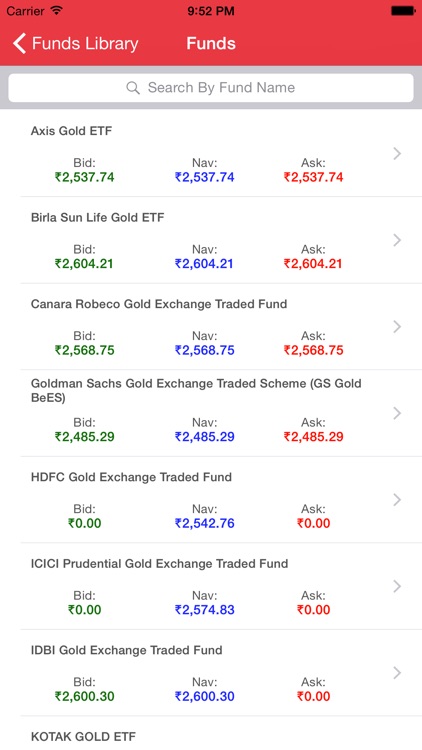The height and width of the screenshot is (750, 422).
Task: Focus the Search By Fund Name field
Action: (211, 88)
